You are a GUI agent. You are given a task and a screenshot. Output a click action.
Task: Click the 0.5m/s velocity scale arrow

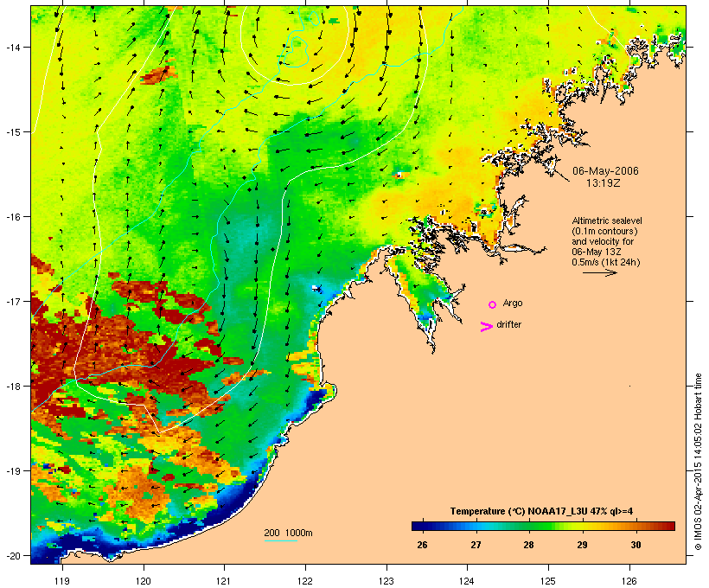(x=600, y=272)
